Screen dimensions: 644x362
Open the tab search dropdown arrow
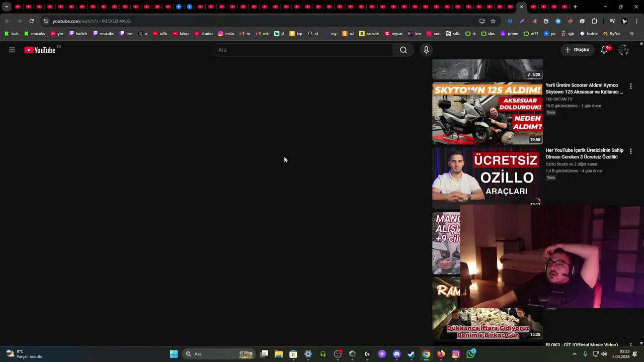7,7
